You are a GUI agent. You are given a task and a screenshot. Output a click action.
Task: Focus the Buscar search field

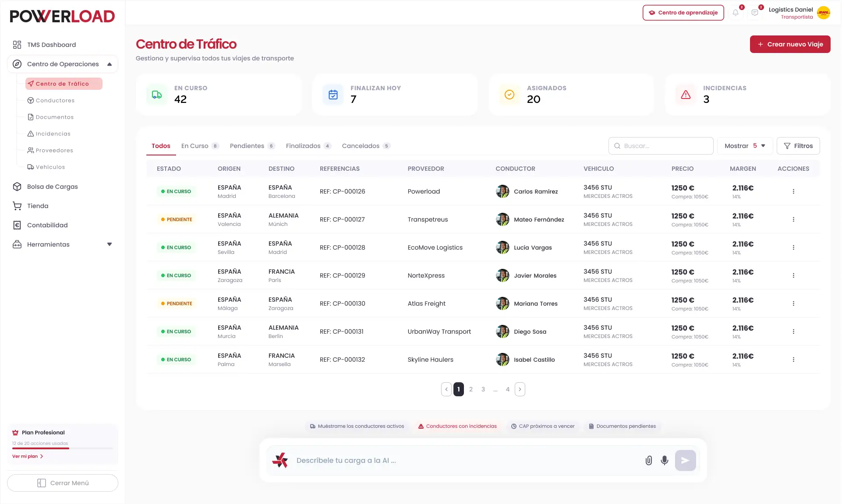click(x=661, y=146)
